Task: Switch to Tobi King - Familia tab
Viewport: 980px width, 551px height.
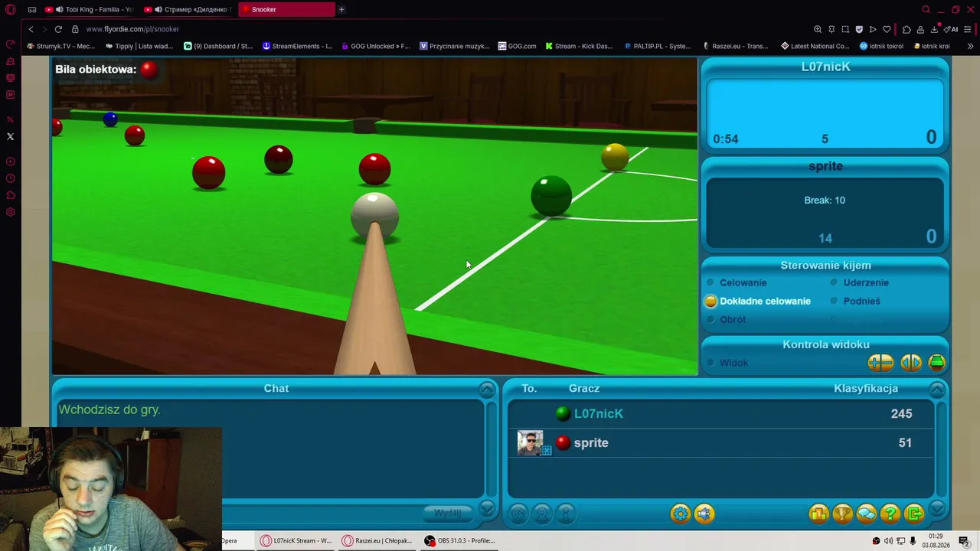Action: pos(89,9)
